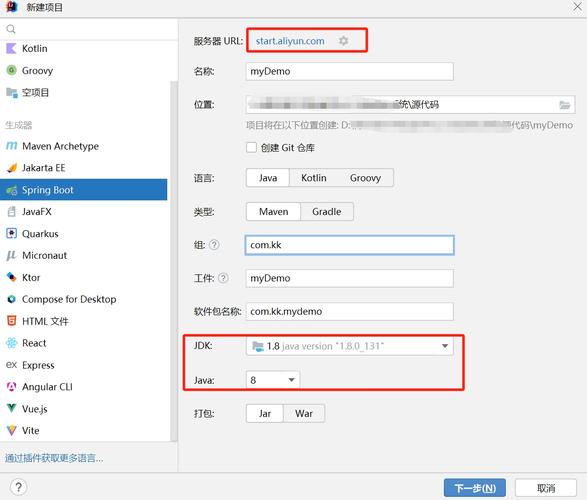Select the Quarkus generator
Viewport: 587px width, 500px height.
click(x=83, y=234)
